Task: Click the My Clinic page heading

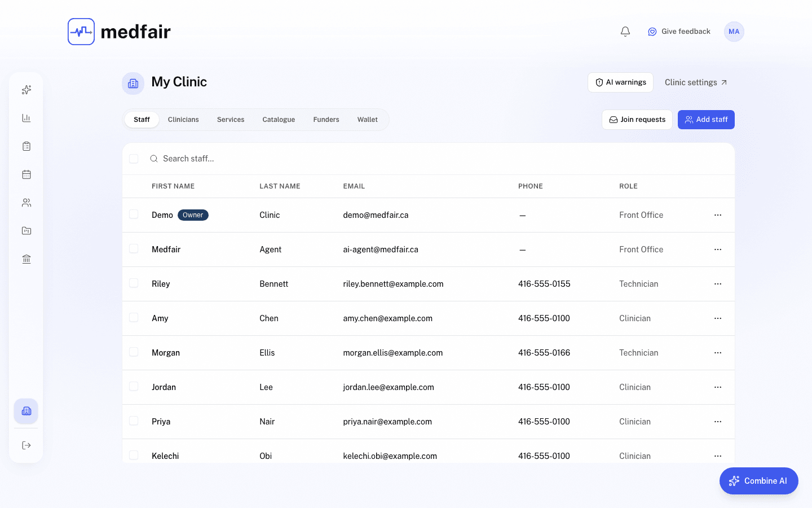Action: (x=179, y=82)
